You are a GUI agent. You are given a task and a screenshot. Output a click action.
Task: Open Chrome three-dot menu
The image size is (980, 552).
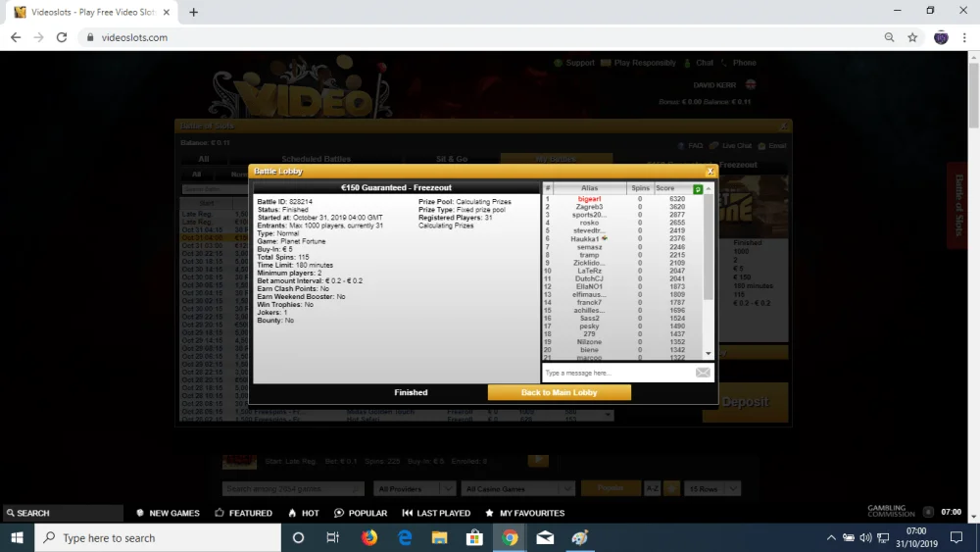tap(964, 37)
